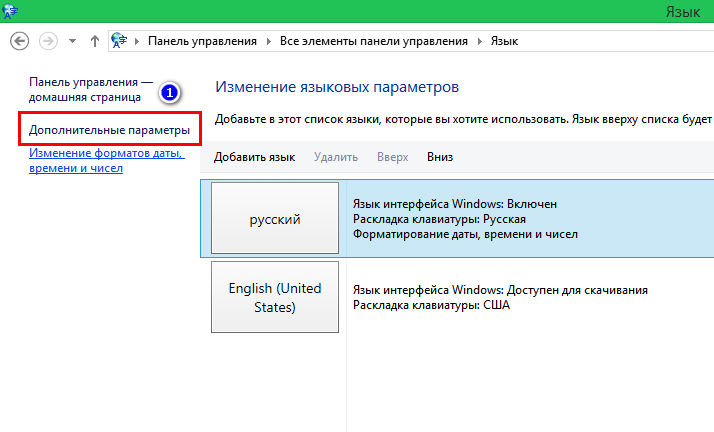Click Вверх in the language toolbar
This screenshot has height=432, width=714.
point(393,157)
